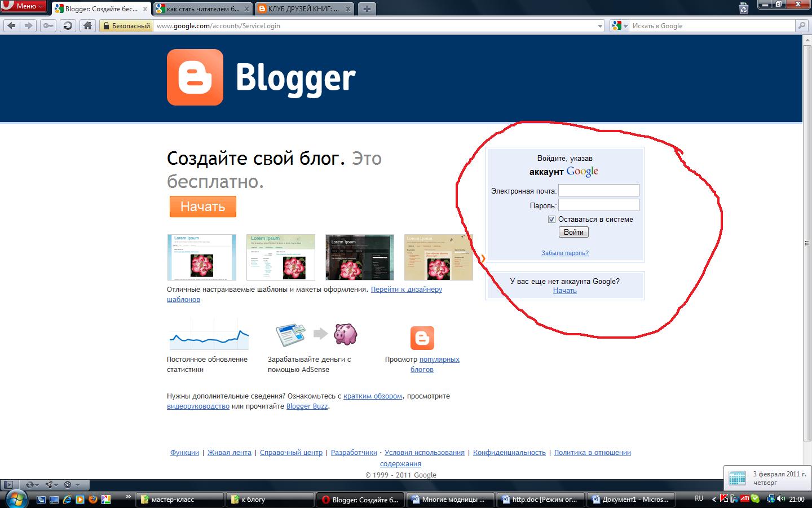Click the small orange Blogger icon
Image resolution: width=812 pixels, height=508 pixels.
[x=422, y=338]
